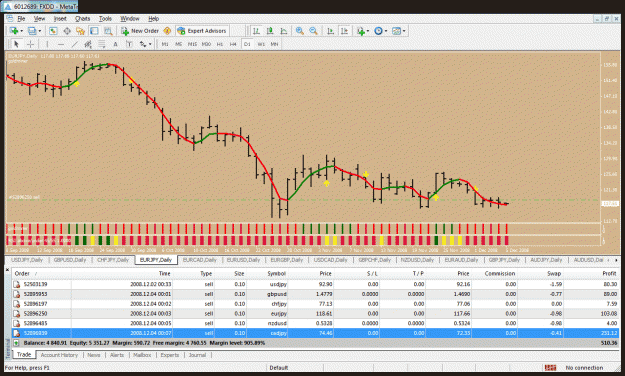Open the Arrows objects dropdown arrow
The height and width of the screenshot is (376, 625).
(x=150, y=45)
